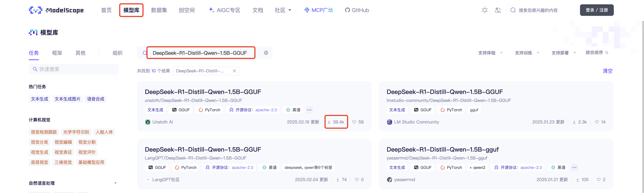Click the ModelScope logo
The height and width of the screenshot is (193, 644).
click(x=56, y=10)
